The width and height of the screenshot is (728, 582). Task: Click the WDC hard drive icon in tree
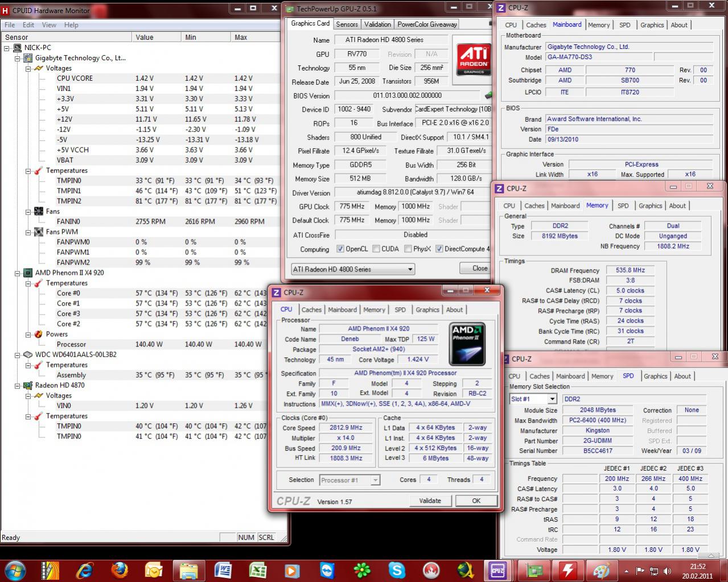(x=28, y=354)
